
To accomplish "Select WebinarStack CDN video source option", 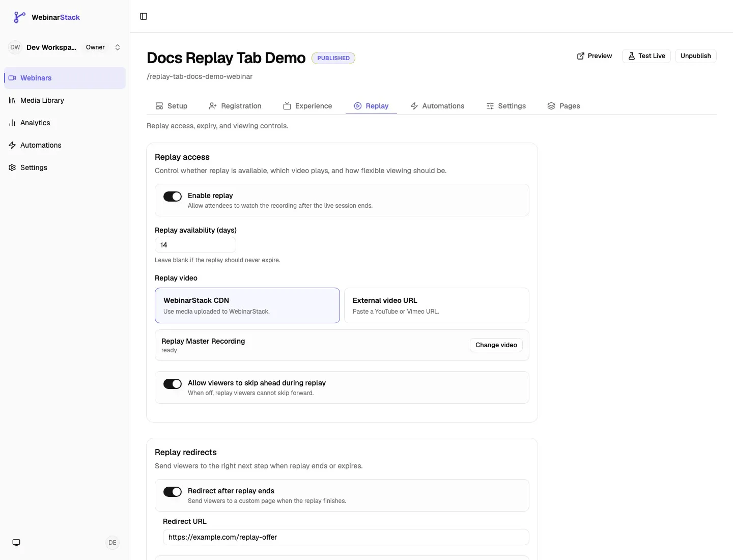I will (247, 305).
